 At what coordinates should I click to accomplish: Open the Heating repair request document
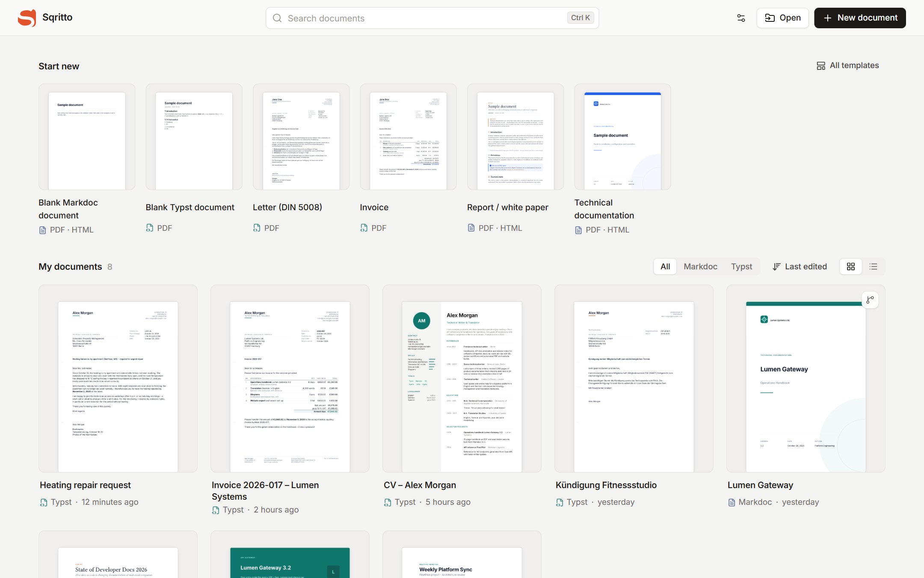pyautogui.click(x=118, y=379)
